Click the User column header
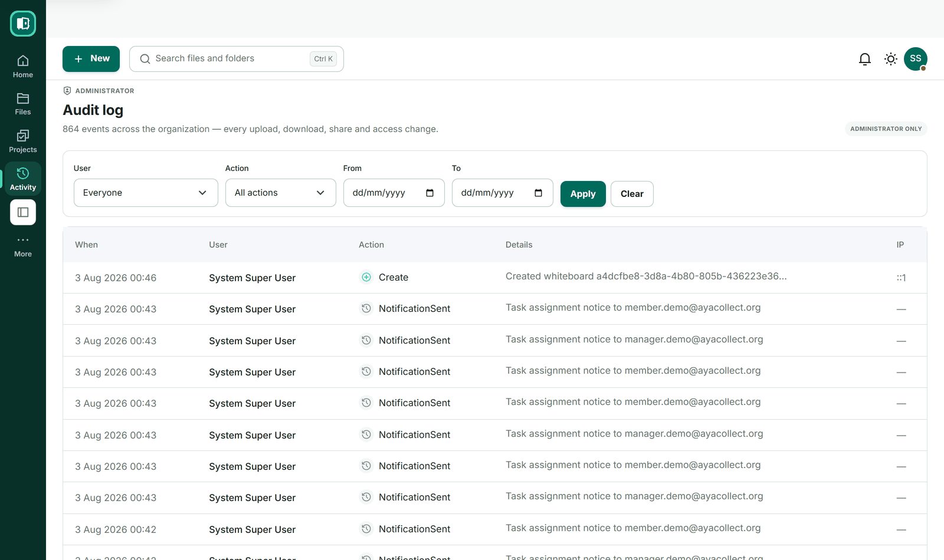 tap(218, 245)
